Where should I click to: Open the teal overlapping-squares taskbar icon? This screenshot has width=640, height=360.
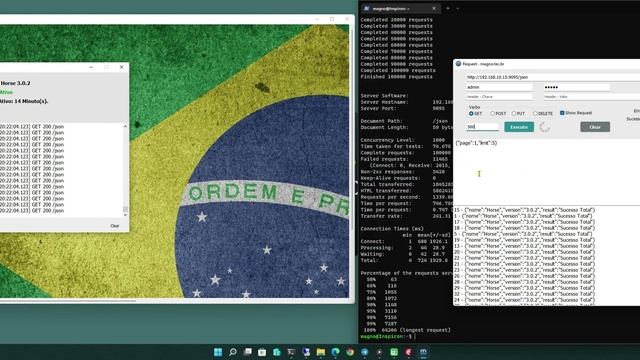[x=277, y=352]
